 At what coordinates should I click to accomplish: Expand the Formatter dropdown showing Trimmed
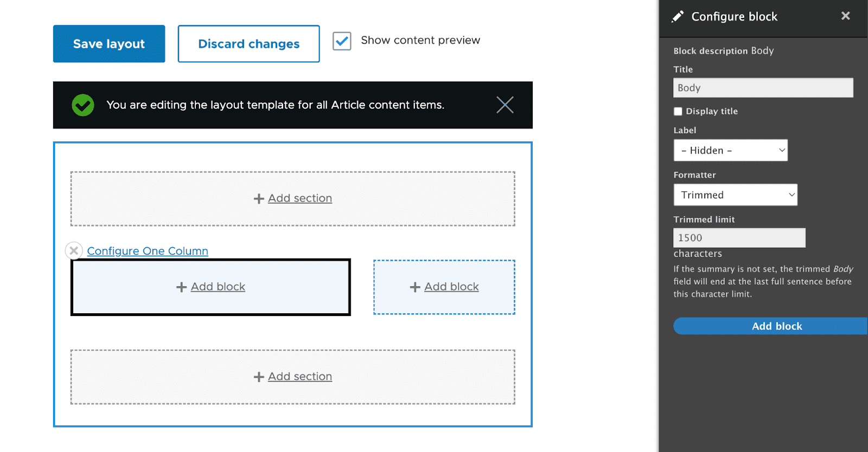[735, 195]
